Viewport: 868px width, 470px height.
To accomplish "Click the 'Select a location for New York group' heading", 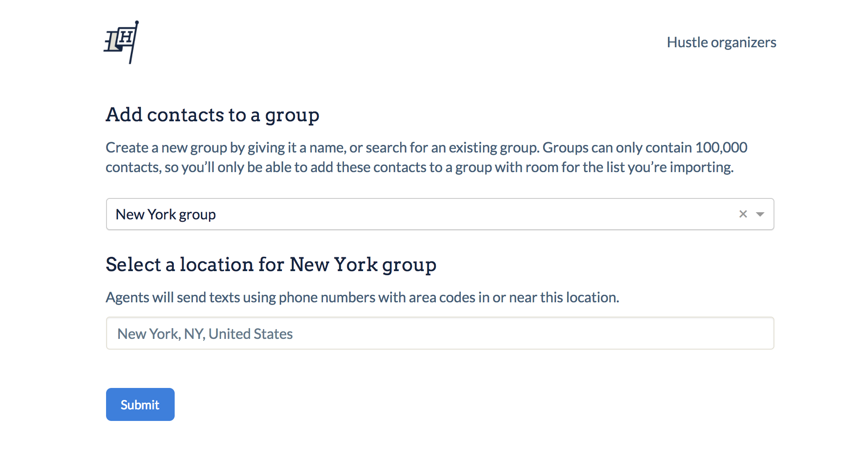I will [x=271, y=265].
